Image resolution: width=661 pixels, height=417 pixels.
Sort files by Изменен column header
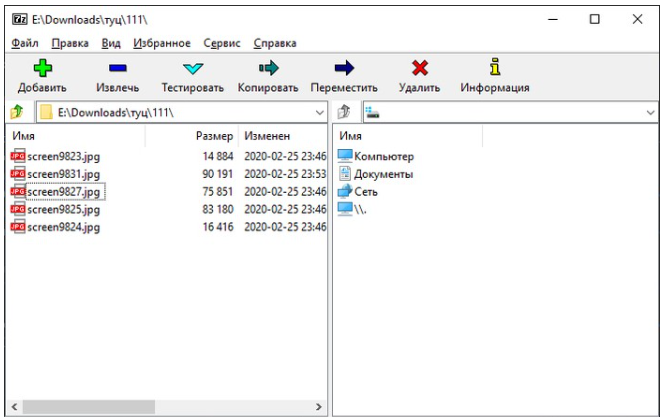tap(266, 135)
